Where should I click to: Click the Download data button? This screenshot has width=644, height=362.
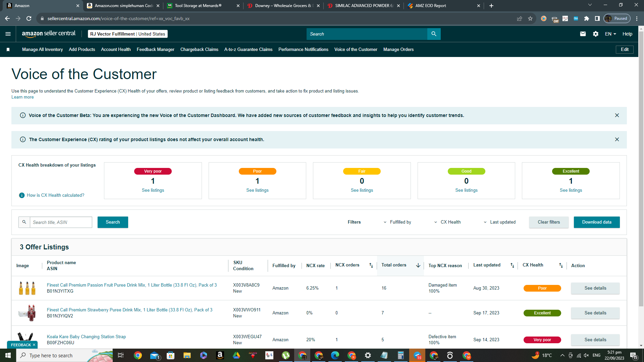(597, 222)
